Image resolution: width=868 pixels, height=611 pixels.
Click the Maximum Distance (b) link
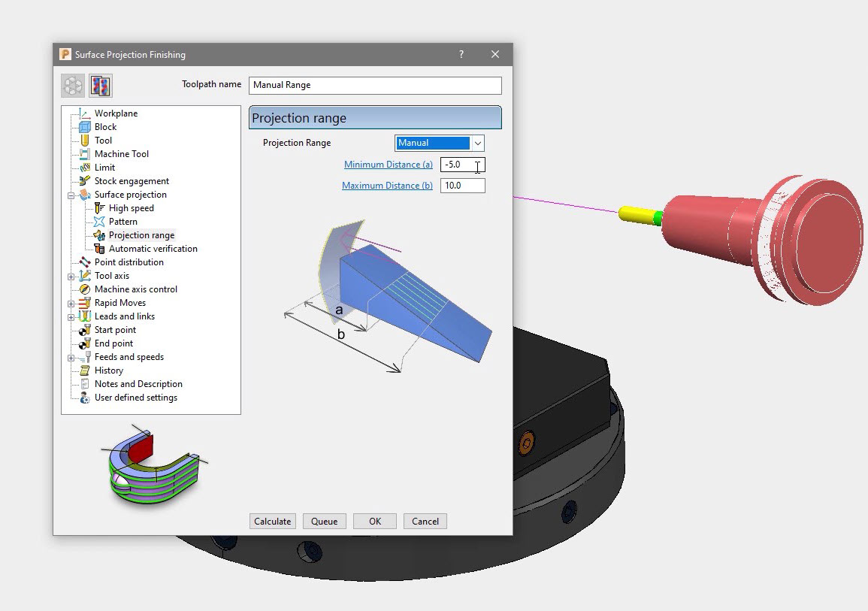pyautogui.click(x=386, y=186)
